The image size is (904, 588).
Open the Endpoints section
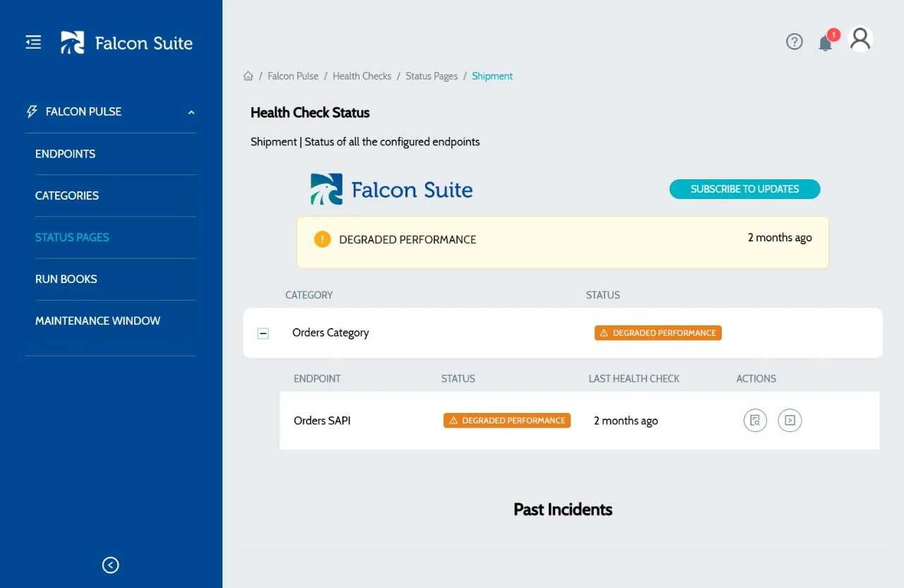tap(66, 154)
